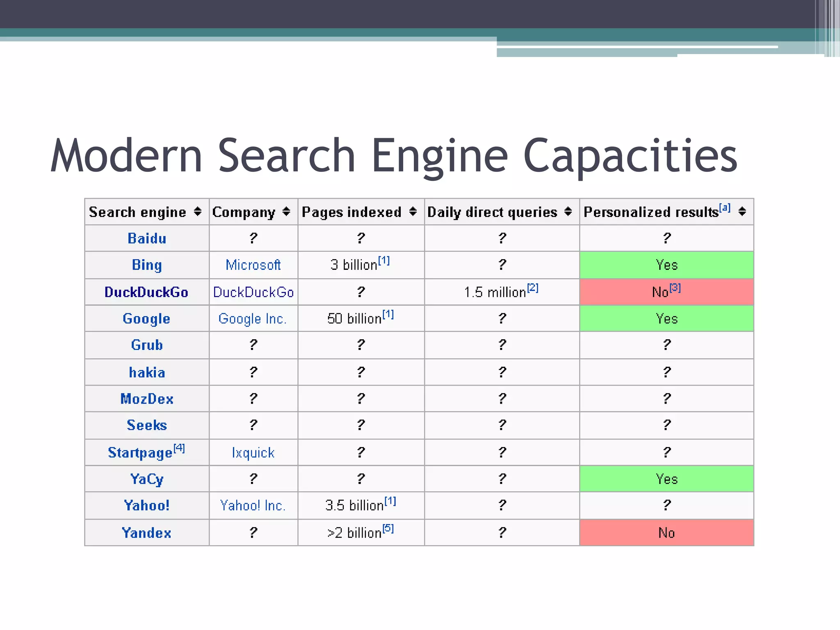840x630 pixels.
Task: Open footnote [2] beside 1.5 million
Action: (x=533, y=288)
